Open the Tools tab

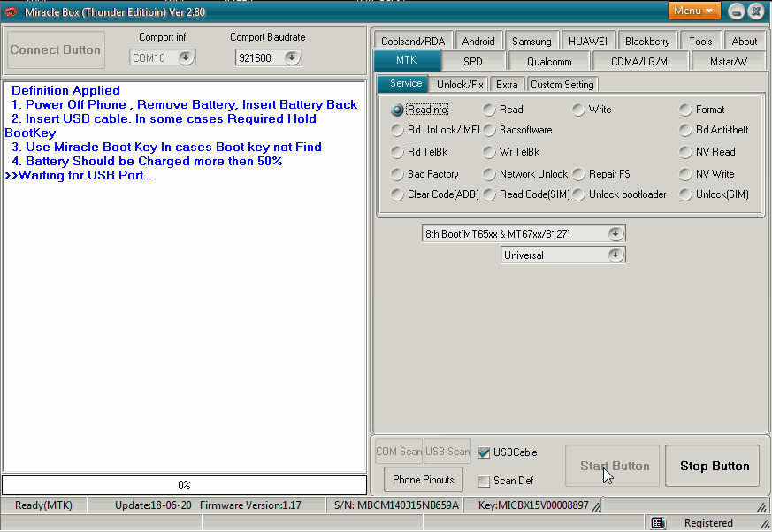pyautogui.click(x=700, y=41)
